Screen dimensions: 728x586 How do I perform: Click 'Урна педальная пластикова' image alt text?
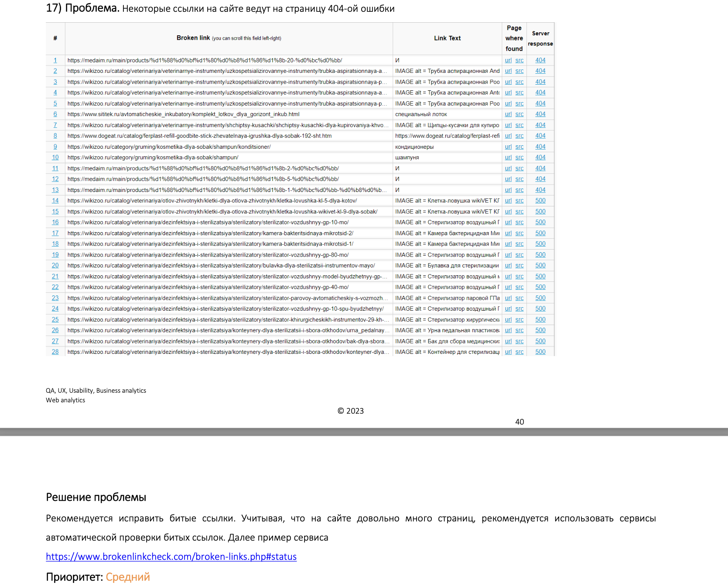447,330
